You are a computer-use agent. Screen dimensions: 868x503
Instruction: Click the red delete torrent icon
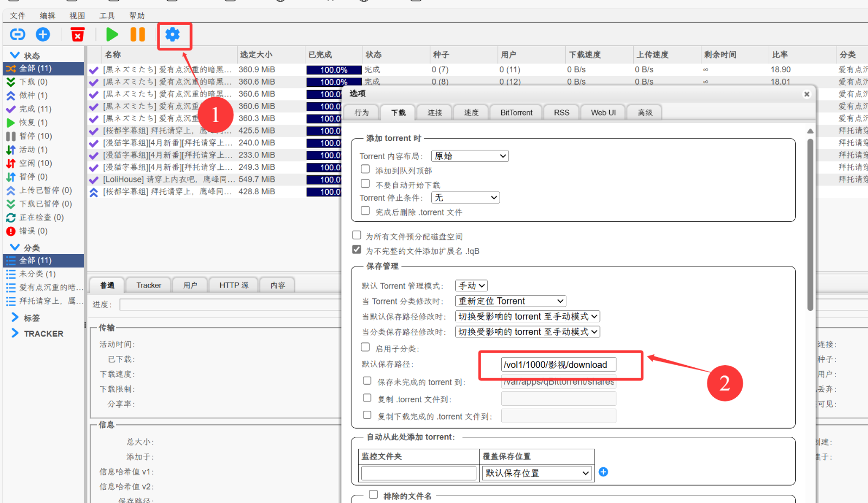pyautogui.click(x=78, y=34)
